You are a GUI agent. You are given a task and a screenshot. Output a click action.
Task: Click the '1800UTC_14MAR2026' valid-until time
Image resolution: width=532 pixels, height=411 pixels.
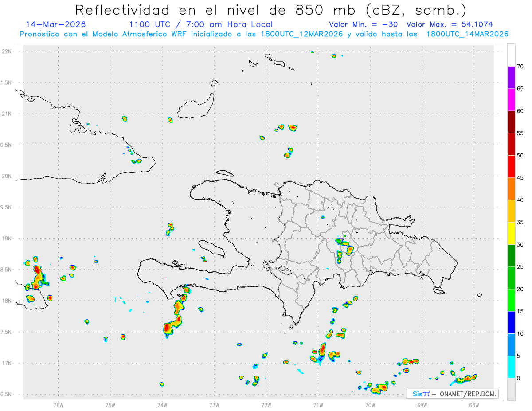467,34
